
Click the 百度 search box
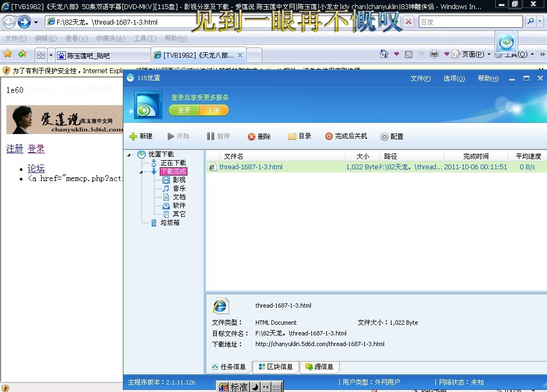tap(471, 22)
